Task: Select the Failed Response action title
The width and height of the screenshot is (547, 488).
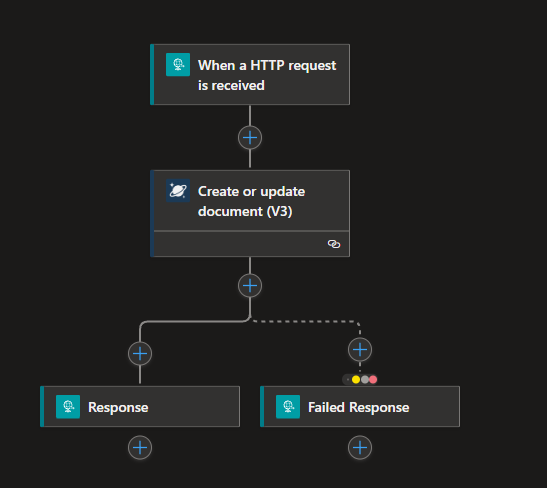Action: coord(358,407)
